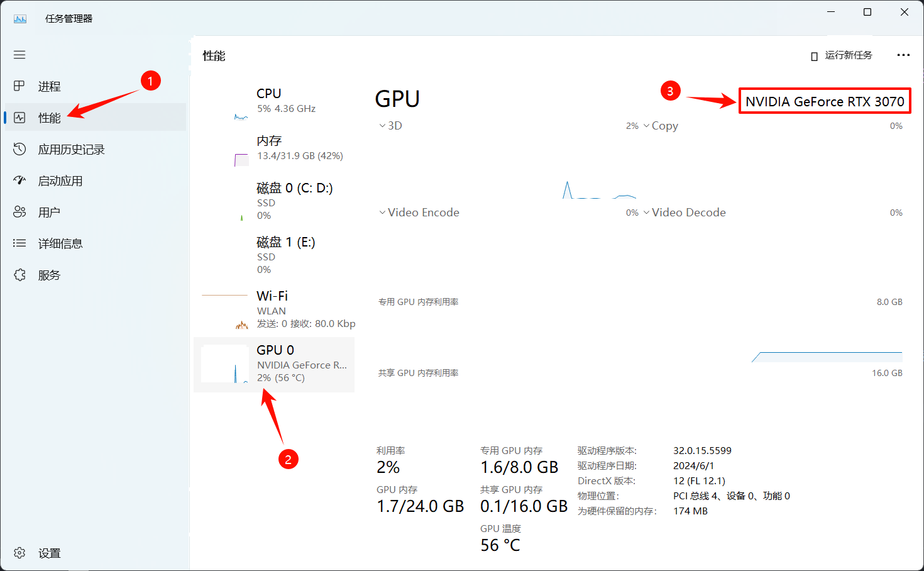Click driver version 32.0.15.5599
924x571 pixels.
coord(702,450)
